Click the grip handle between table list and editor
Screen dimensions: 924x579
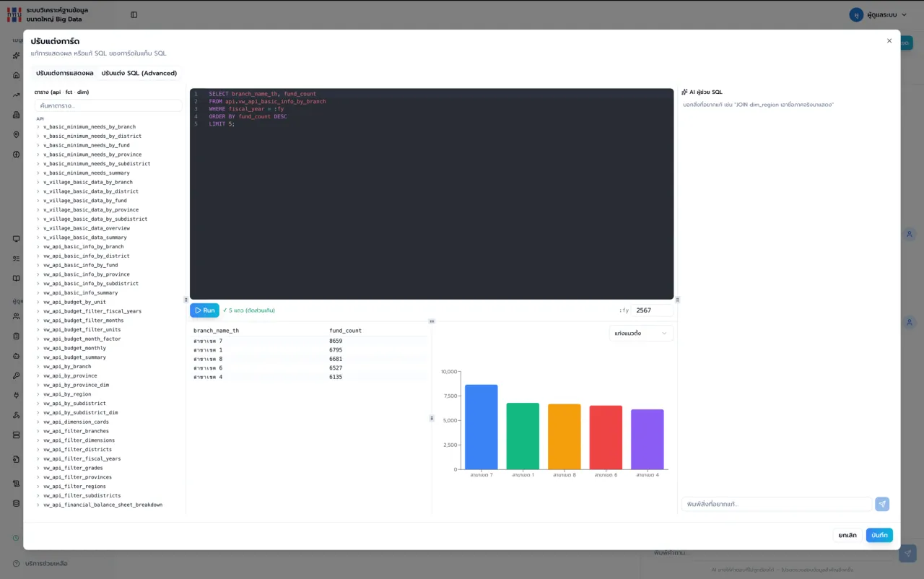click(186, 300)
